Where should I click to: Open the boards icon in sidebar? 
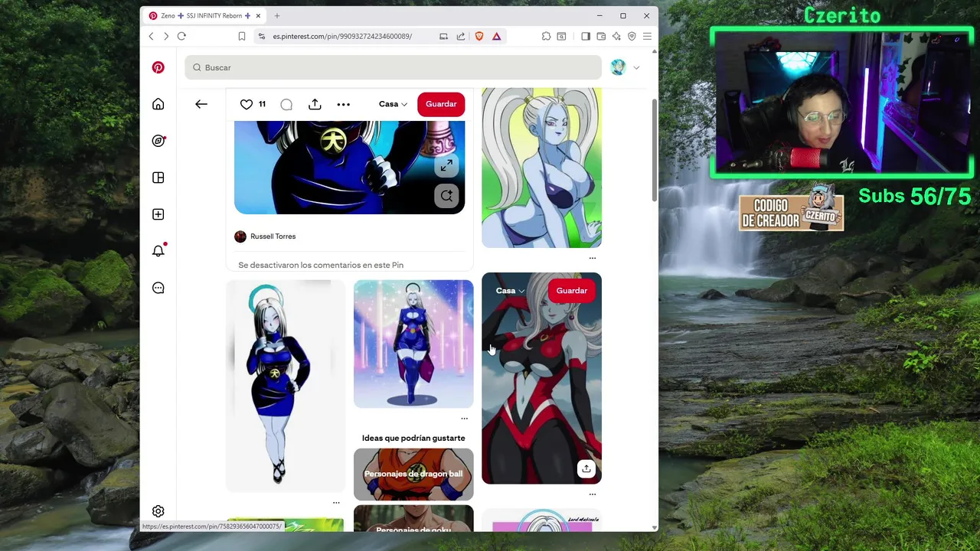click(158, 178)
